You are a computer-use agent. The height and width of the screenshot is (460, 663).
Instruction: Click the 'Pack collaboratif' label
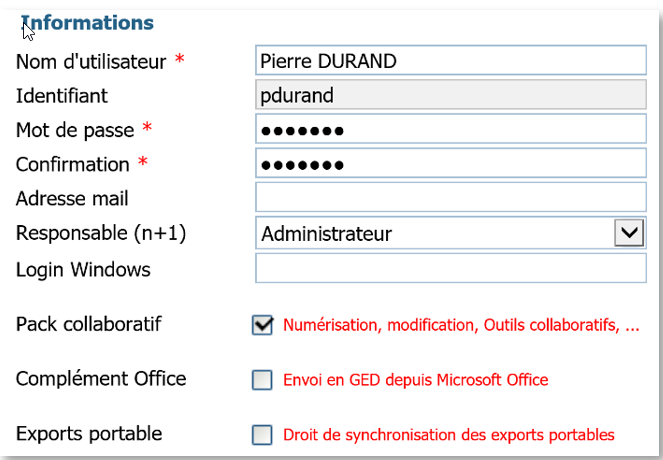[89, 324]
